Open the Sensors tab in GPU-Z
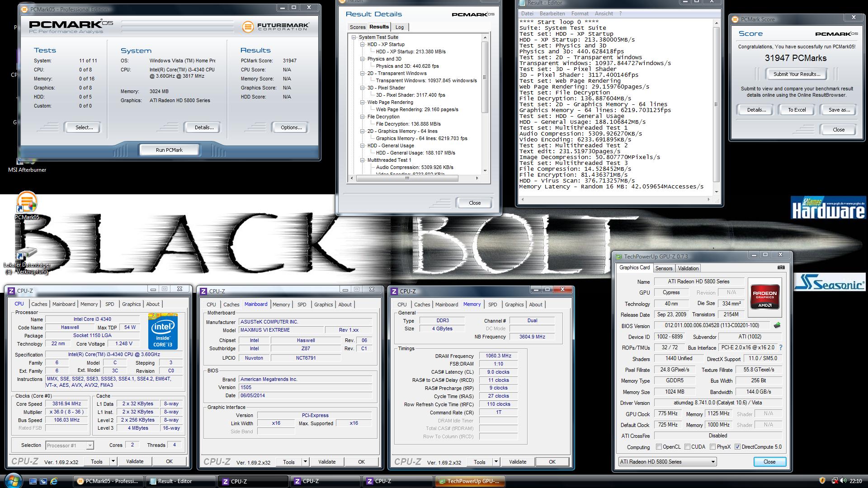This screenshot has height=488, width=868. (x=664, y=268)
